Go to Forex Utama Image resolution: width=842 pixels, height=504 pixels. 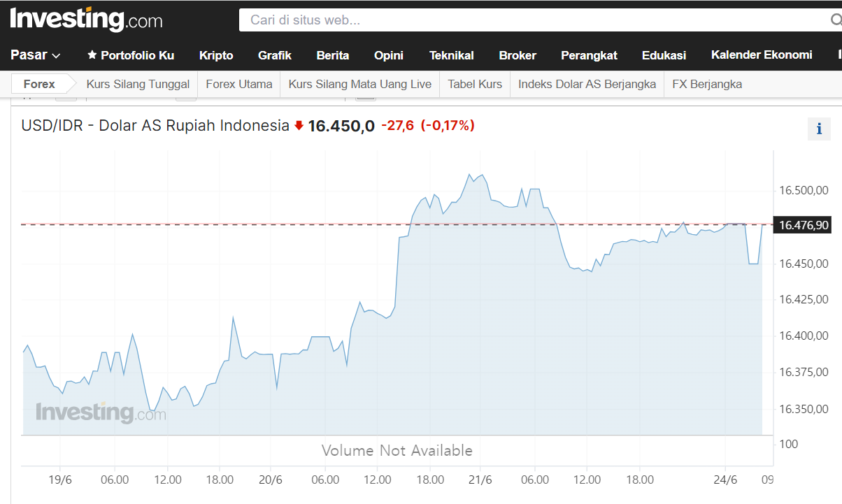click(239, 84)
